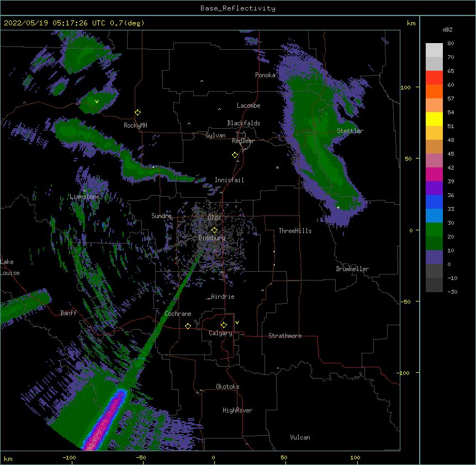
Task: Select the green 20-30 dBZ legend swatch
Action: pos(434,230)
